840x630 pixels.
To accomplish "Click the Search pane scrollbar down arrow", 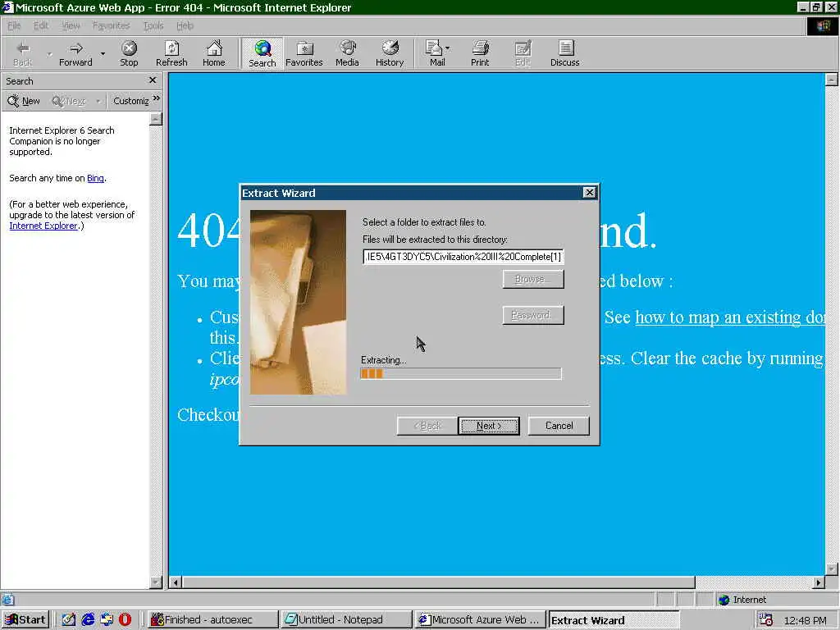I will tap(156, 582).
